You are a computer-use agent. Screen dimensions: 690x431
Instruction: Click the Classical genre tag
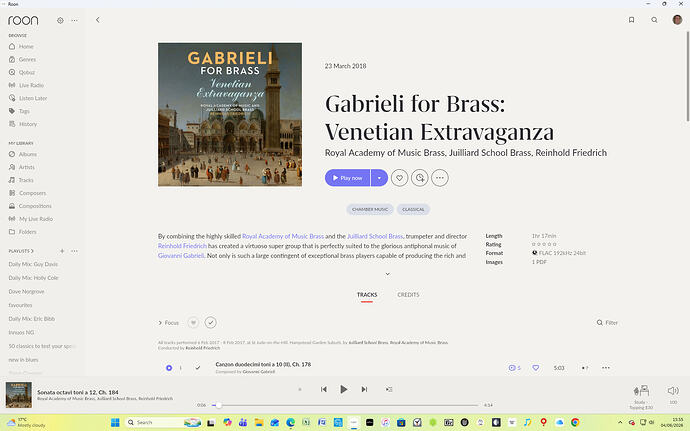coord(413,210)
